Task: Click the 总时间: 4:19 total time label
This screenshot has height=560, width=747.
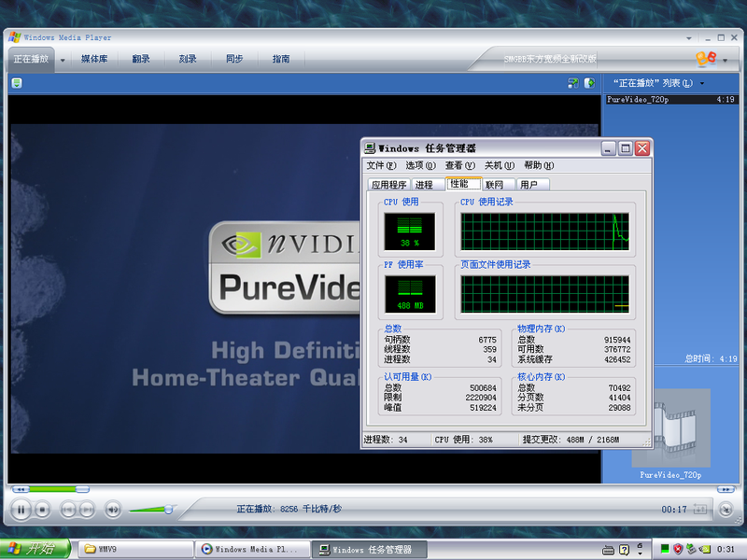Action: tap(711, 358)
